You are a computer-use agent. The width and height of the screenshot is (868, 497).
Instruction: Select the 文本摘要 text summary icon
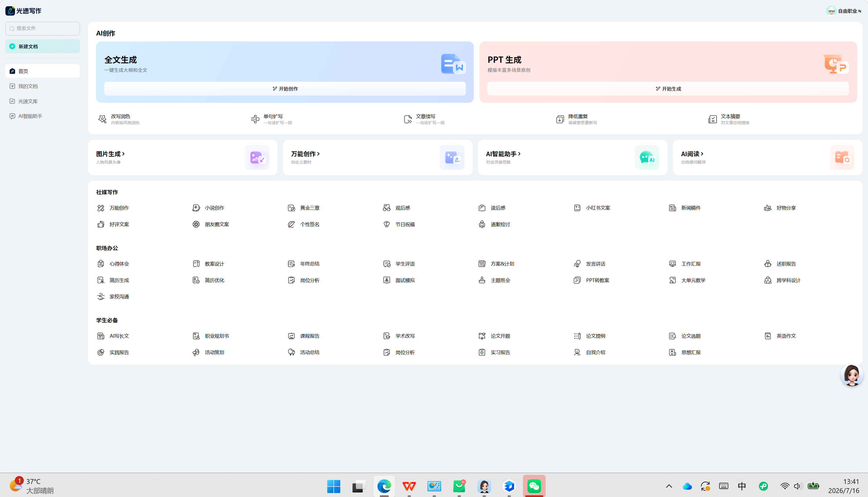click(712, 119)
